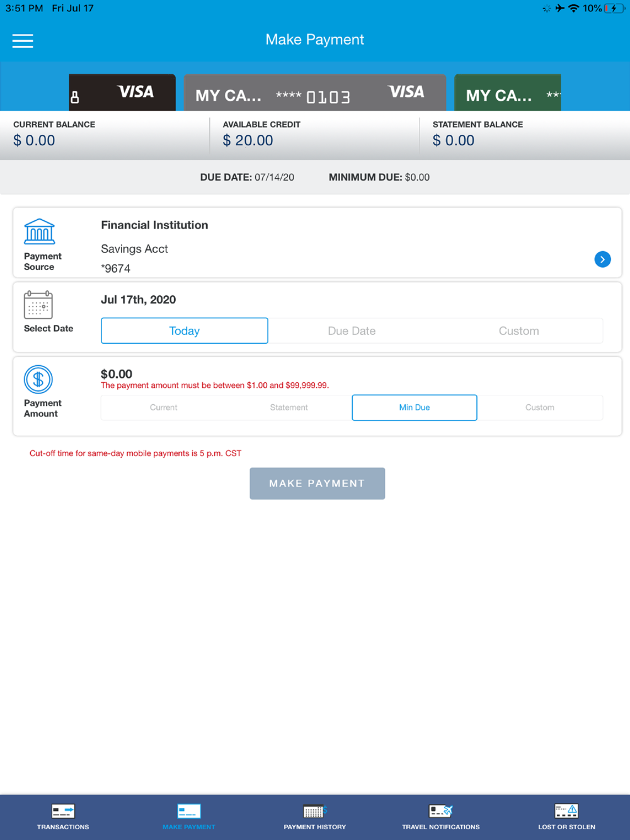Tap the Available Credit $ 20.00 value
Screen dimensions: 630x840
(248, 140)
